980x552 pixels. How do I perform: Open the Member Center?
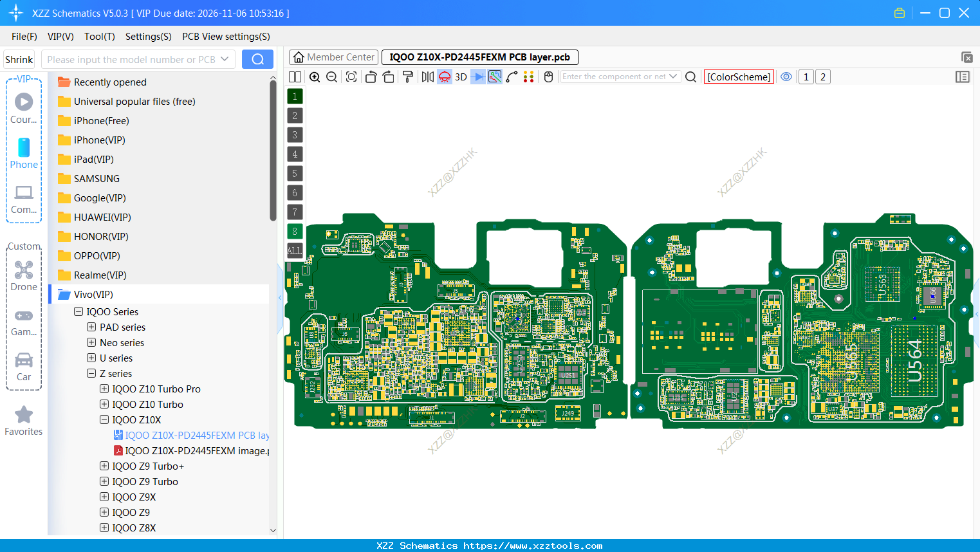[333, 57]
